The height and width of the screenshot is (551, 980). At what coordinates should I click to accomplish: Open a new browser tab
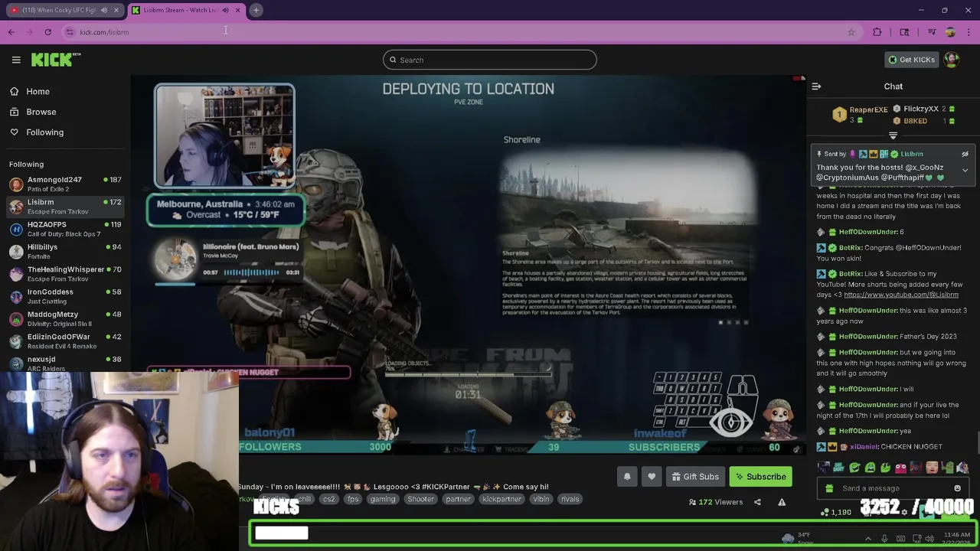coord(256,10)
